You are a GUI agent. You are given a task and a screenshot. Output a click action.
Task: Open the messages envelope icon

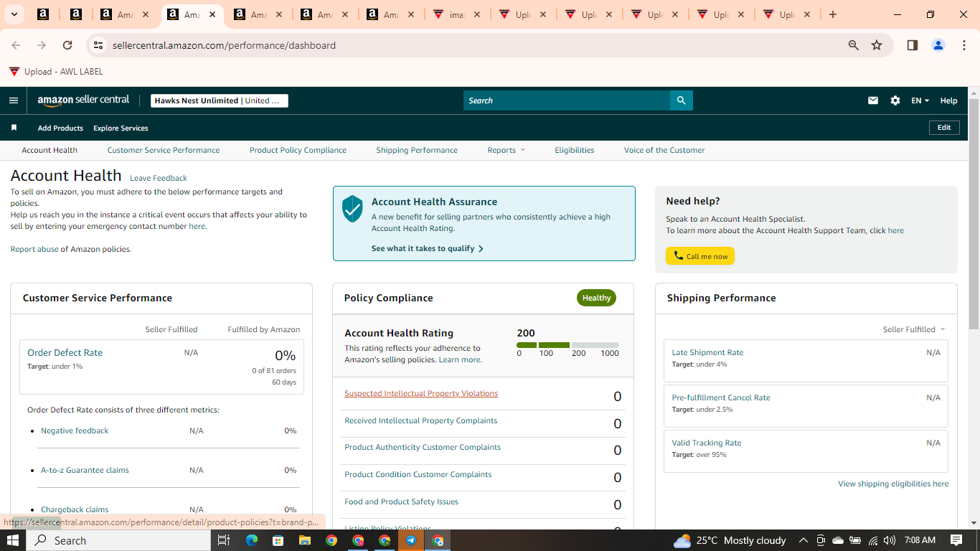pyautogui.click(x=873, y=100)
